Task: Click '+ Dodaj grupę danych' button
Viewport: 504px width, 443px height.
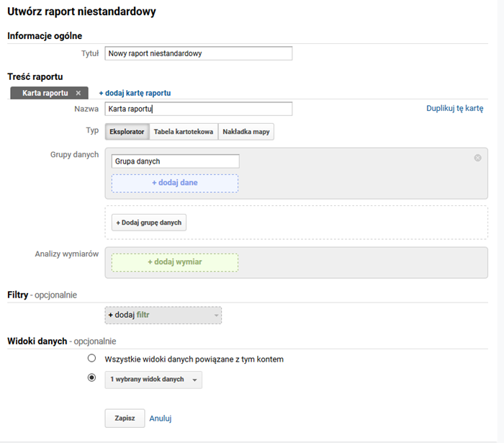Action: pos(149,223)
